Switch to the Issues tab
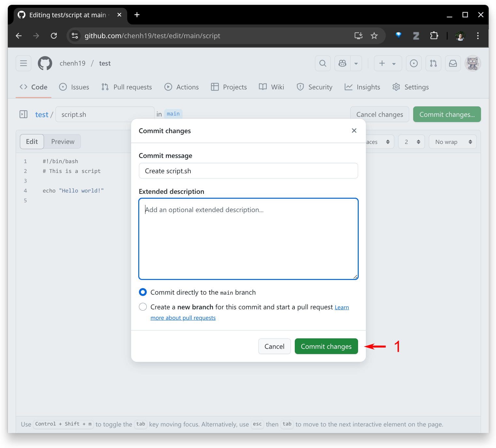Screen dimensions: 496x448 tap(74, 87)
